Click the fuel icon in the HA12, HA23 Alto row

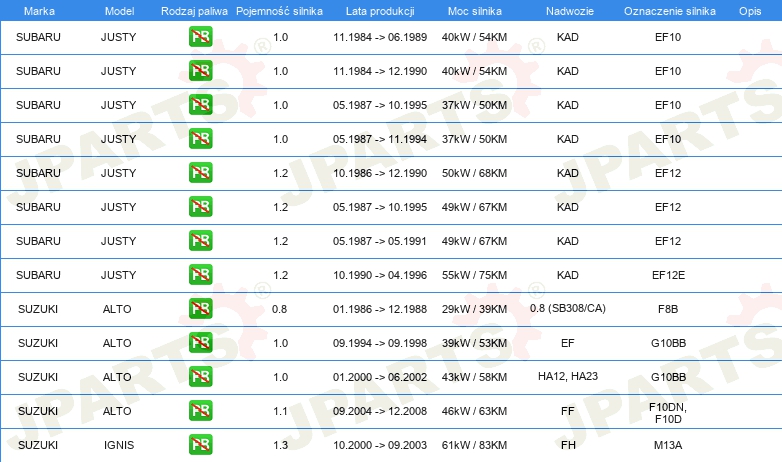click(x=200, y=376)
